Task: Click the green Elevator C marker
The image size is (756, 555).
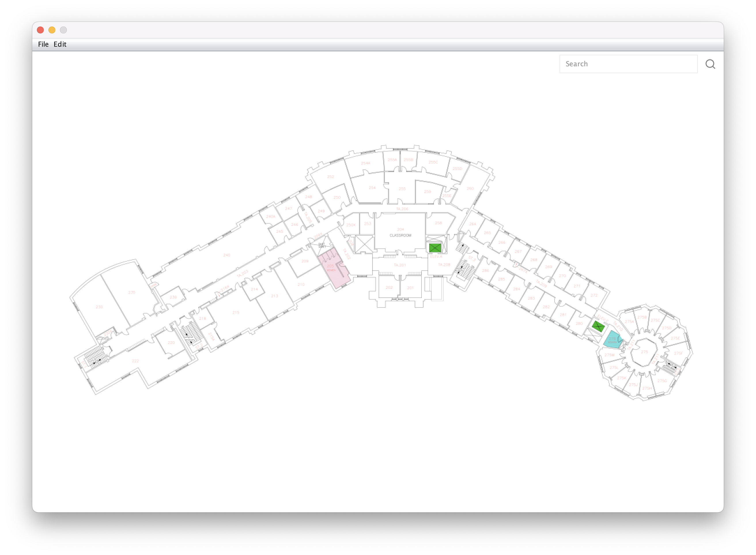Action: tap(598, 326)
